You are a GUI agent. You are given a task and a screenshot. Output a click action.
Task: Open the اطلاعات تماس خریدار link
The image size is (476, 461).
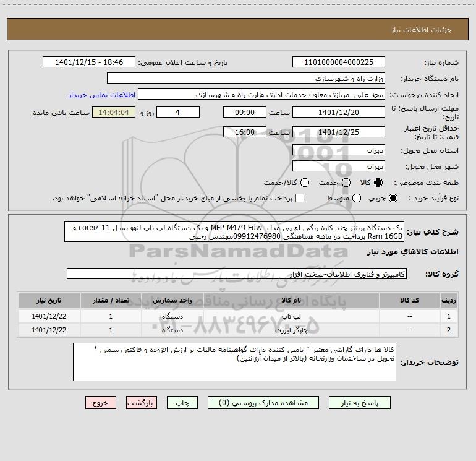102,95
